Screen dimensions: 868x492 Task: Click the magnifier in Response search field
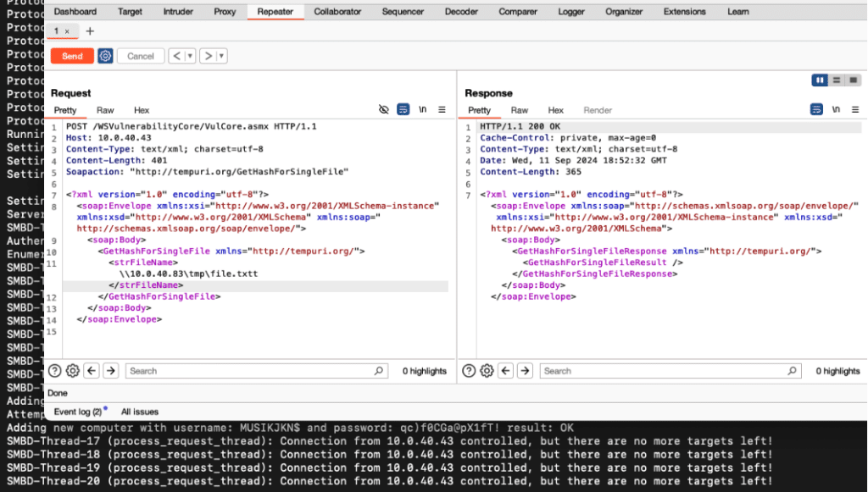coord(793,371)
